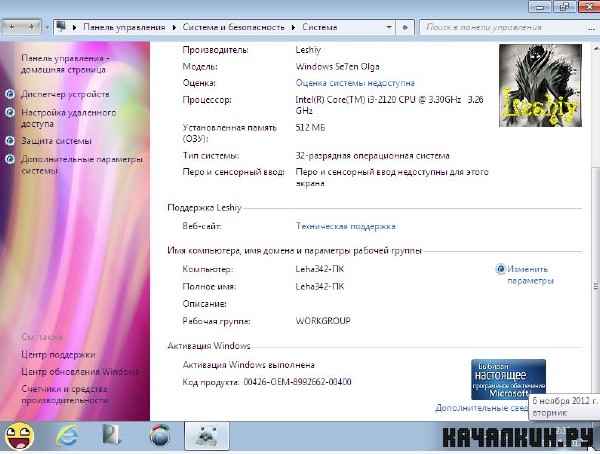600x454 pixels.
Task: Open Настройка удаленного доступа
Action: click(x=68, y=118)
